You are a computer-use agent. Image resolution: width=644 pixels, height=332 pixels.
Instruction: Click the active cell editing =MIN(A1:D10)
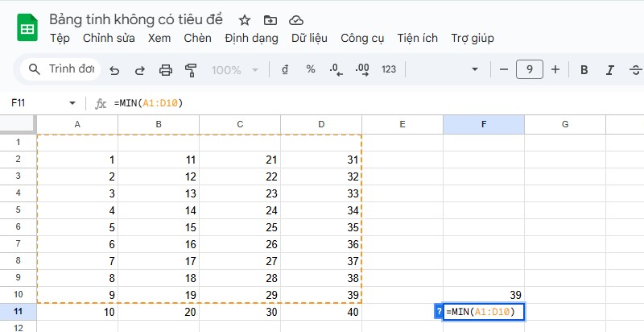click(484, 312)
